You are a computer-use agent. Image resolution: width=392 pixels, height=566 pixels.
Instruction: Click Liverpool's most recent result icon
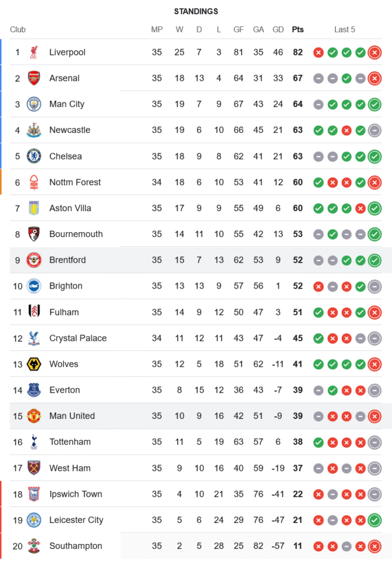(x=374, y=53)
